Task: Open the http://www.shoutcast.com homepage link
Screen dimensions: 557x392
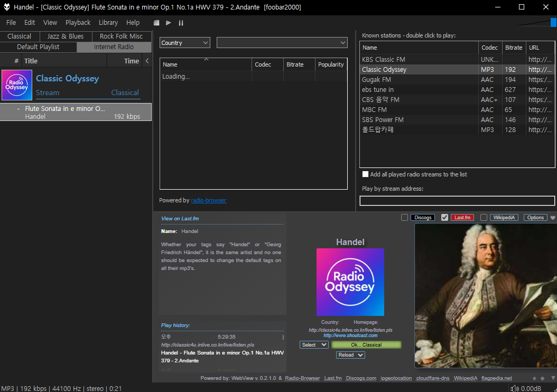Action: click(350, 335)
